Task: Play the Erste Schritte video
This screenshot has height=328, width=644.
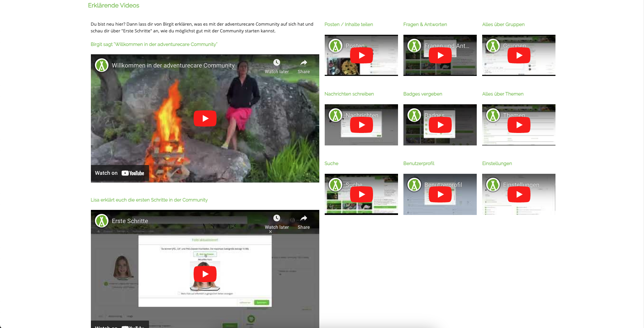Action: point(205,274)
